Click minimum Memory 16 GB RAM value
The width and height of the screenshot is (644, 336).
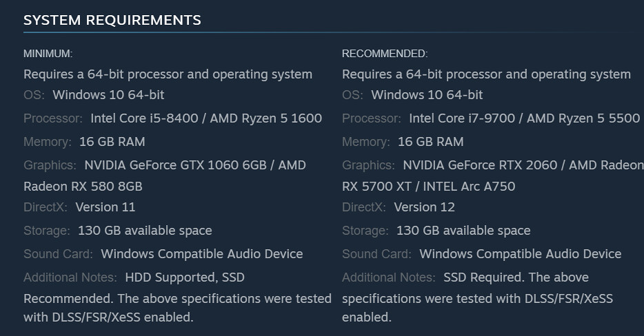coord(112,142)
